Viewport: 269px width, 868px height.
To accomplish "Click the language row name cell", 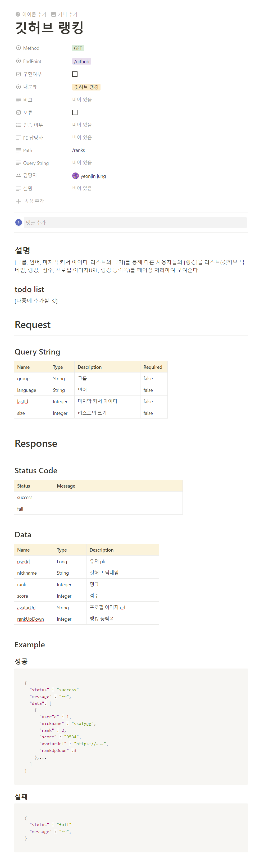I will coord(32,390).
